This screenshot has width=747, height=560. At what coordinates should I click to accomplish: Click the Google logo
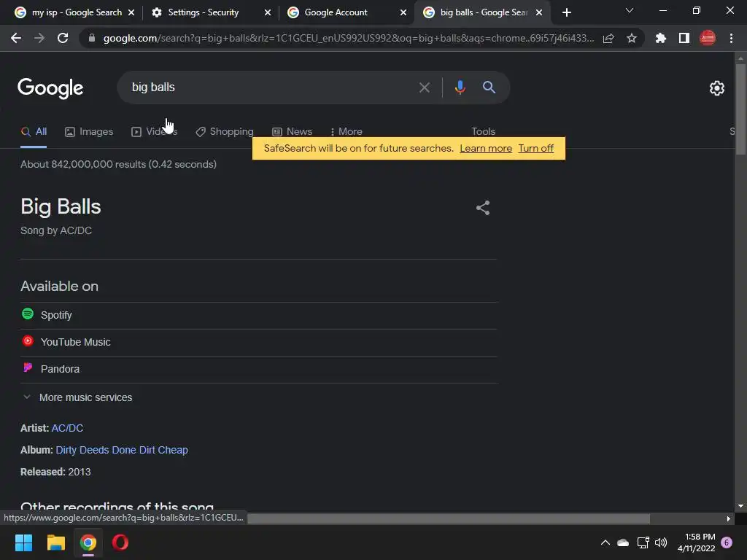(50, 88)
